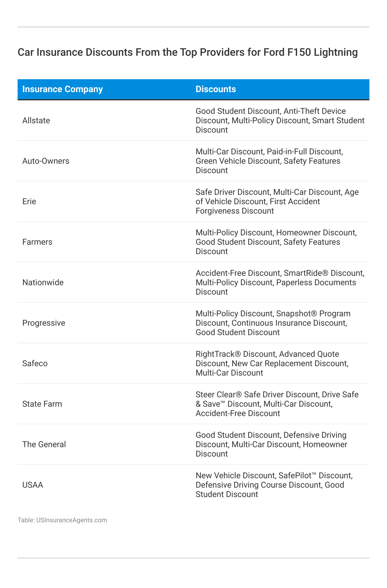
Task: Select Progressive's Snapshot Program discounts text
Action: point(273,323)
